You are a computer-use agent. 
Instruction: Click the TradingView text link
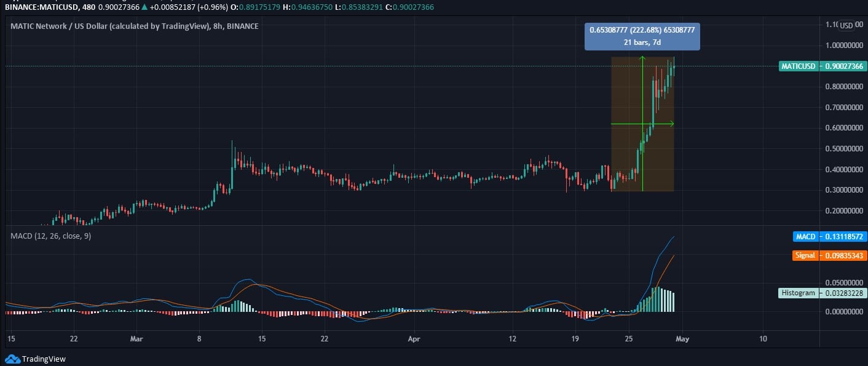(43, 359)
